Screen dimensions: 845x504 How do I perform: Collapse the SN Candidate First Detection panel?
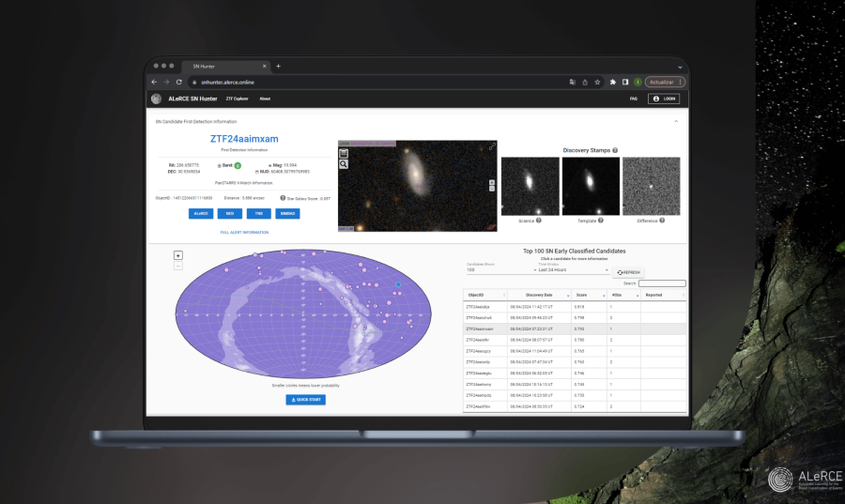pos(676,122)
